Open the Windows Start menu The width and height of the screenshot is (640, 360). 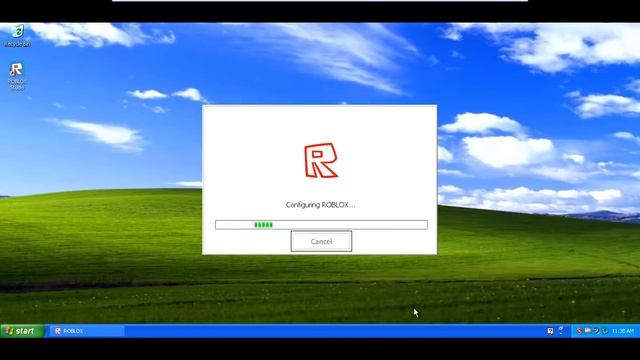(x=22, y=331)
